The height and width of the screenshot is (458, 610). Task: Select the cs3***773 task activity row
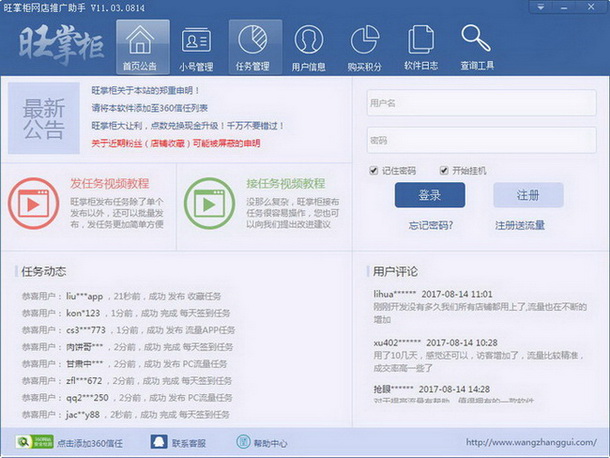(x=128, y=330)
